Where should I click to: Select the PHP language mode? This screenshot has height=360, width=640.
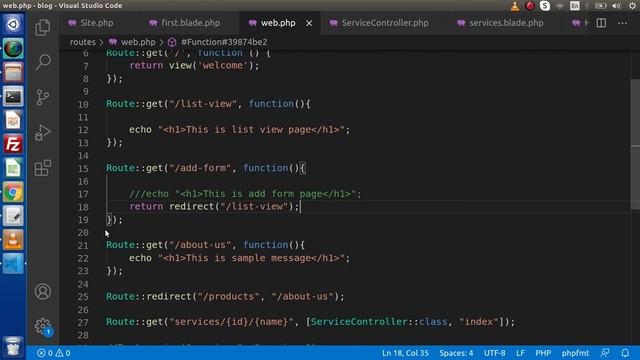point(543,353)
